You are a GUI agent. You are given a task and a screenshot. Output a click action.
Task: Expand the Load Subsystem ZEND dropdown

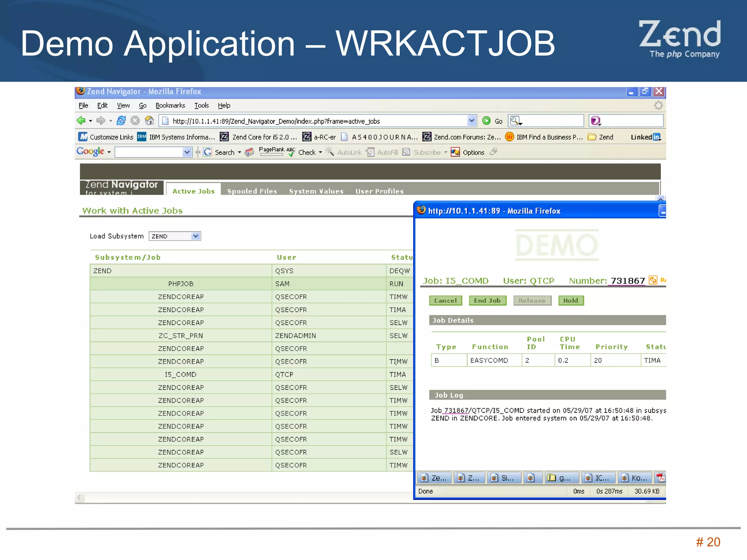pos(196,236)
